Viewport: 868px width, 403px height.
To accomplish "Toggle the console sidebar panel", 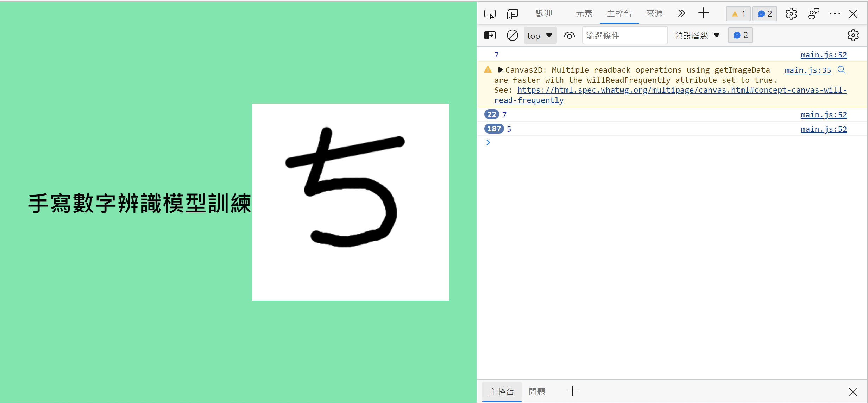I will point(490,35).
